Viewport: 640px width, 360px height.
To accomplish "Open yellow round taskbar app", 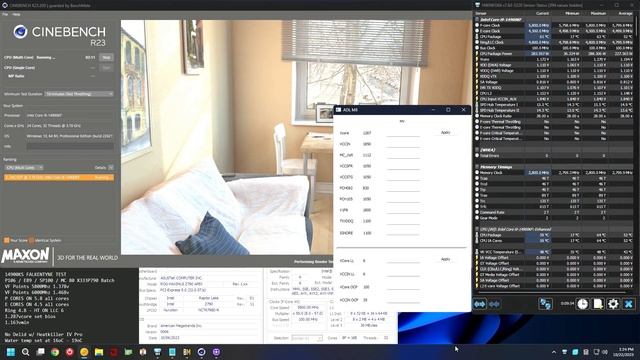I will tap(84, 352).
